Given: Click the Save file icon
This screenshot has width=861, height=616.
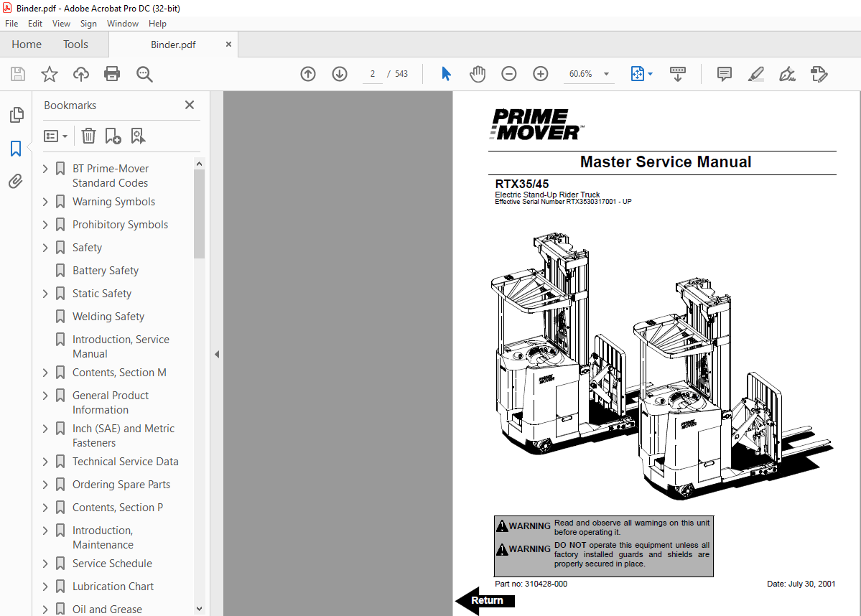Looking at the screenshot, I should 18,74.
